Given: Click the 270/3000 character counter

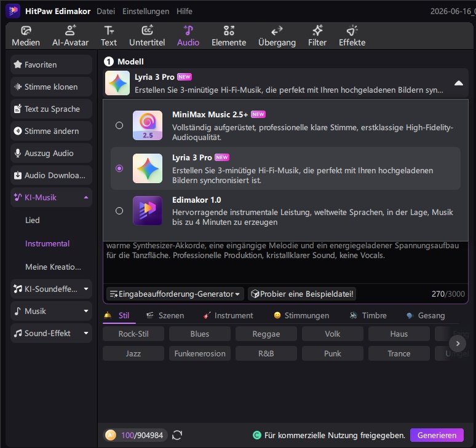Looking at the screenshot, I should pos(448,294).
